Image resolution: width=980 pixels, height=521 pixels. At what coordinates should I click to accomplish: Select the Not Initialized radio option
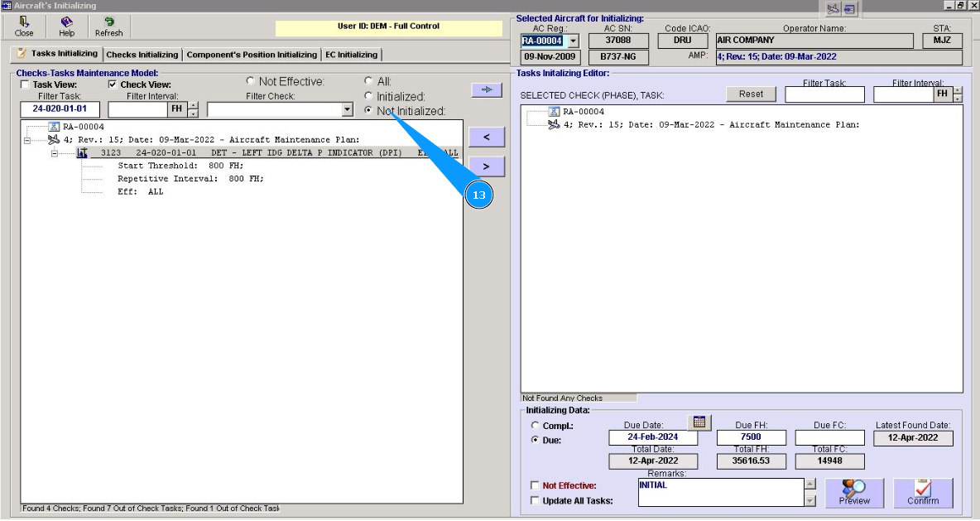click(368, 110)
